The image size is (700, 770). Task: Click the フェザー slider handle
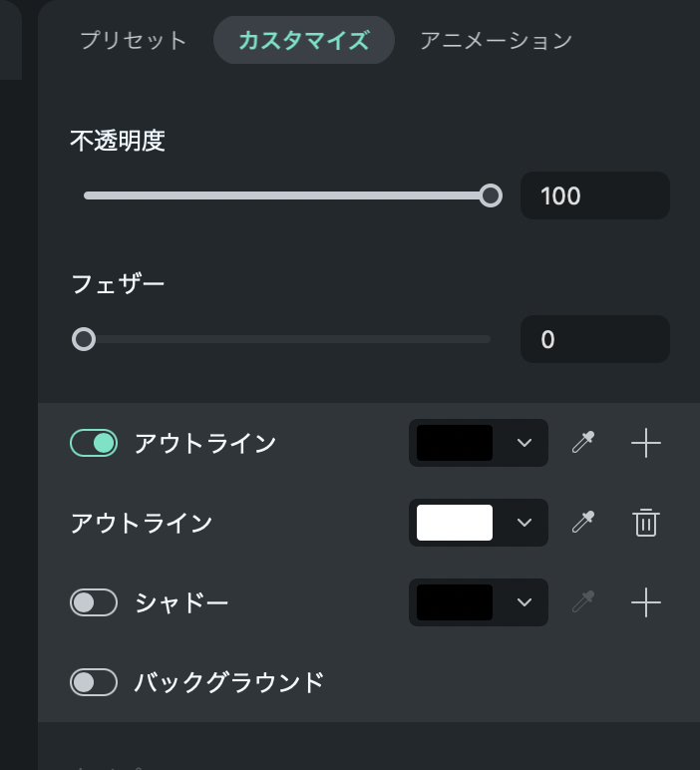pos(84,339)
